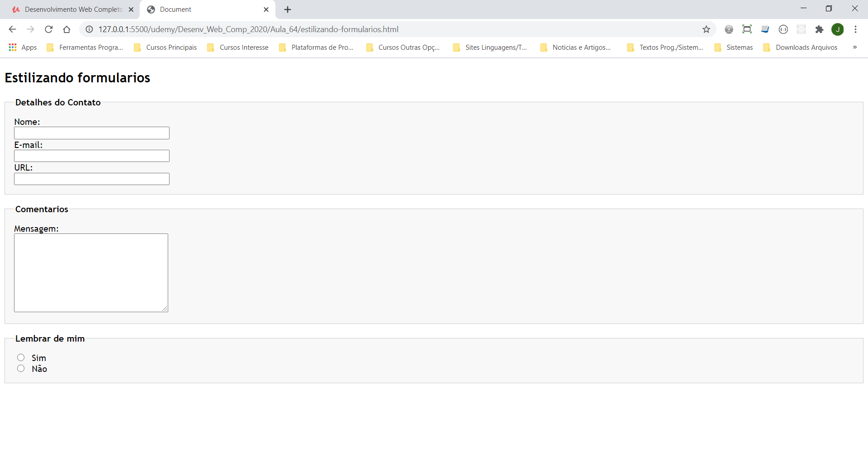Open the Sistemas bookmark folder

tap(734, 48)
